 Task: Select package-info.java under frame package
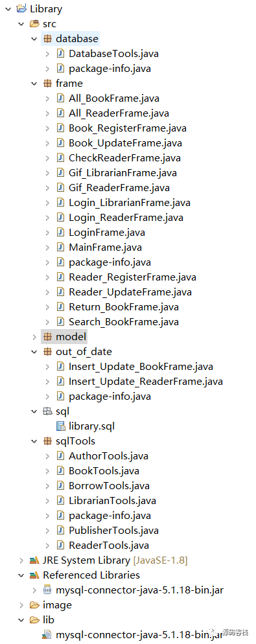pyautogui.click(x=110, y=262)
